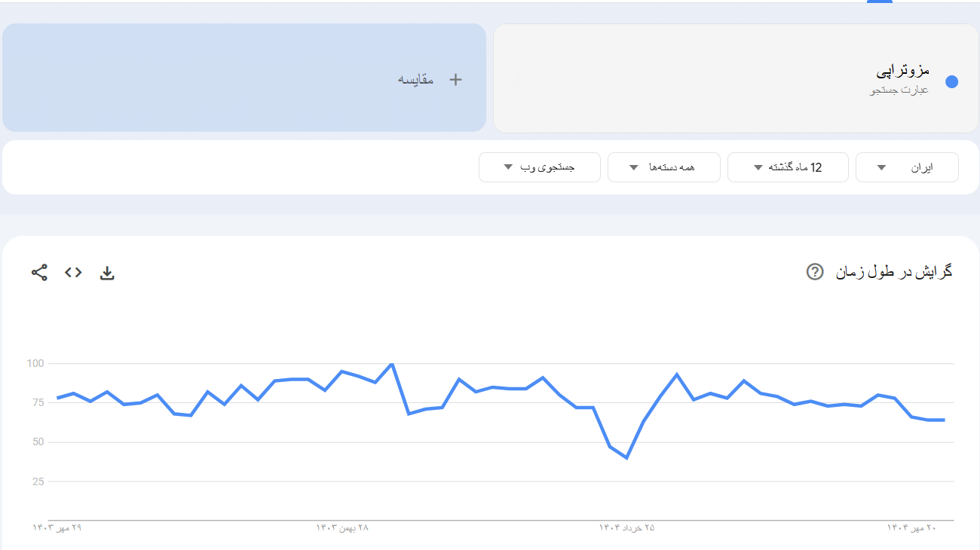Click the embed code icon
The height and width of the screenshot is (550, 980).
click(x=73, y=273)
